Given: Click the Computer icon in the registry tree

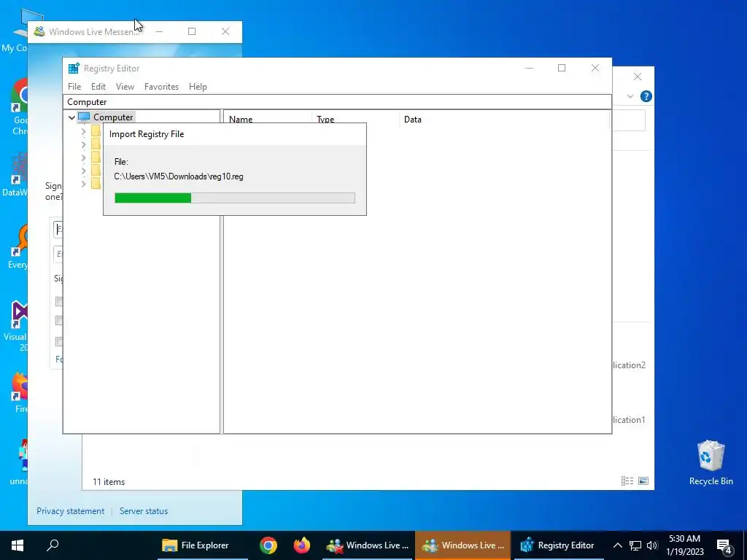Looking at the screenshot, I should pyautogui.click(x=84, y=117).
